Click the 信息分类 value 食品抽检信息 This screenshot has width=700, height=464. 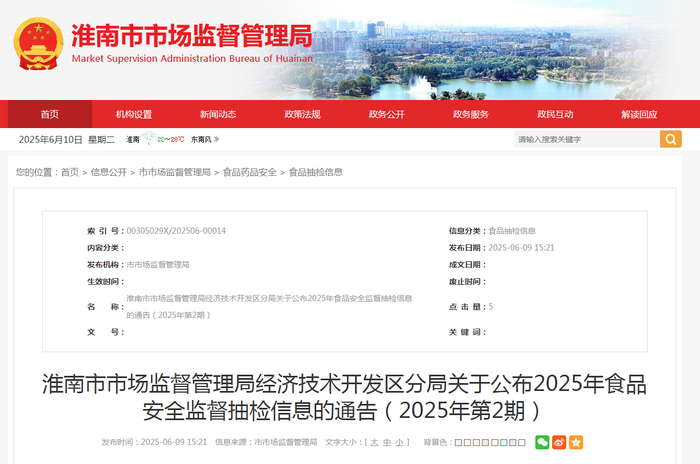point(512,230)
